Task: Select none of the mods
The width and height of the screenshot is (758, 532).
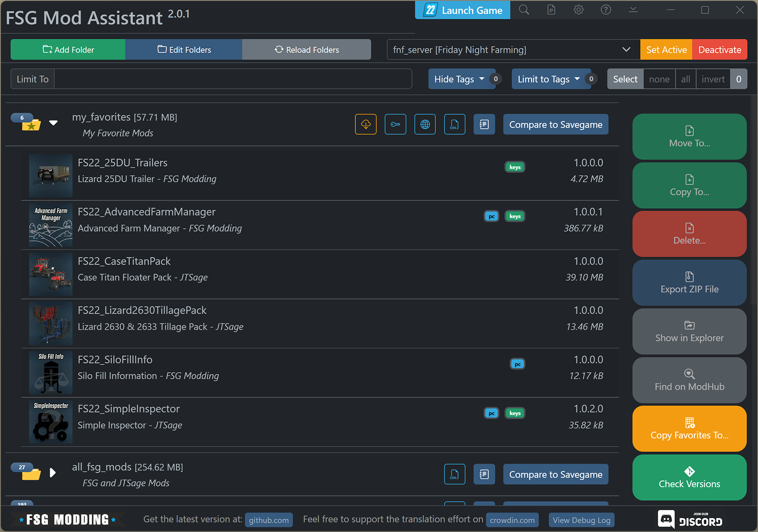Action: [659, 79]
